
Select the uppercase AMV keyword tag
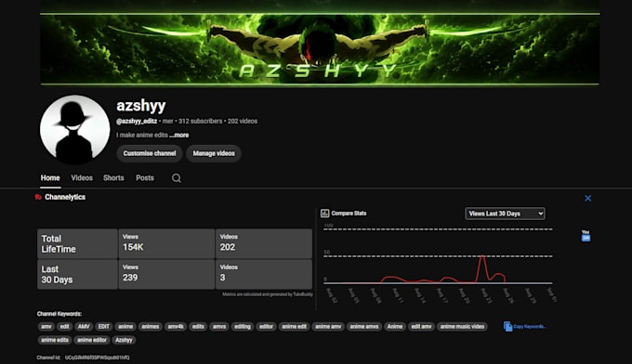pyautogui.click(x=84, y=327)
